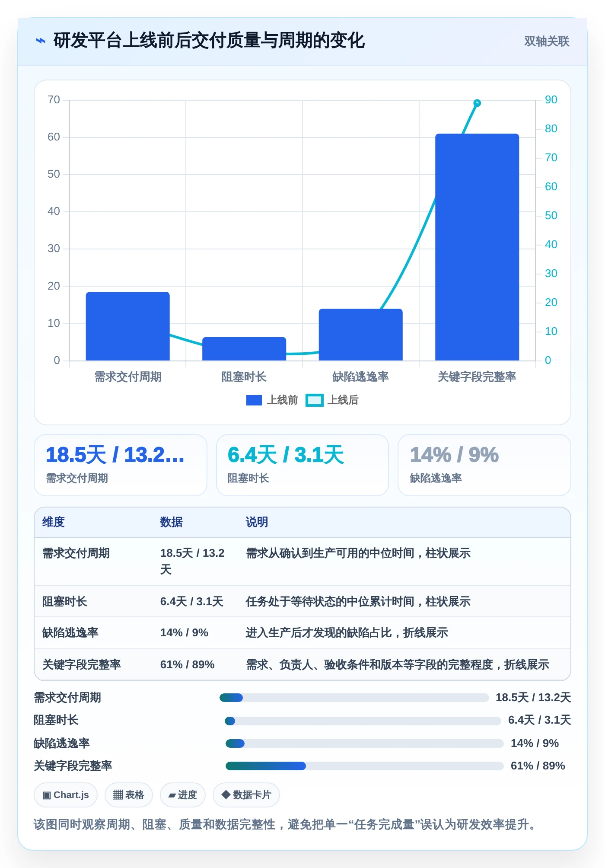Image resolution: width=605 pixels, height=868 pixels.
Task: Click progress value 18.5天 / 13.2天
Action: click(x=533, y=698)
